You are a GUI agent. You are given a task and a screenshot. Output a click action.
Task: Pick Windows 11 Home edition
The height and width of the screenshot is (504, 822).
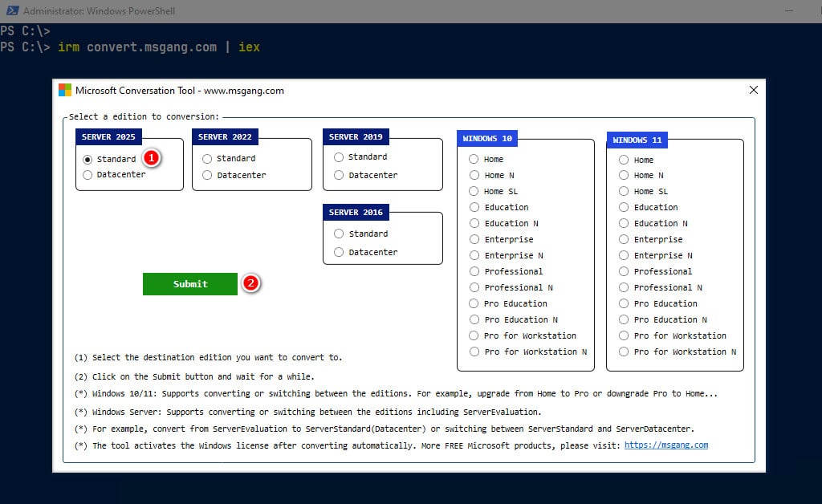coord(623,160)
